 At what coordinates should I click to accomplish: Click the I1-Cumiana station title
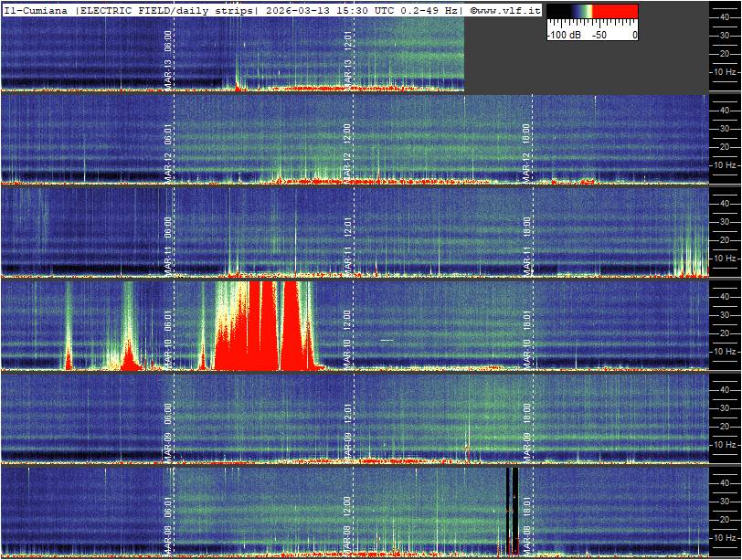(x=37, y=10)
